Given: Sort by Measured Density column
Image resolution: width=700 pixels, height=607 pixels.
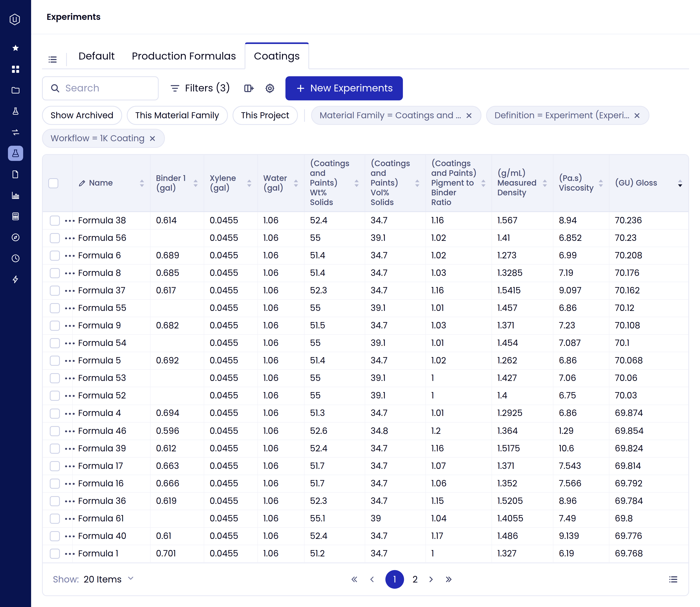Looking at the screenshot, I should click(545, 183).
